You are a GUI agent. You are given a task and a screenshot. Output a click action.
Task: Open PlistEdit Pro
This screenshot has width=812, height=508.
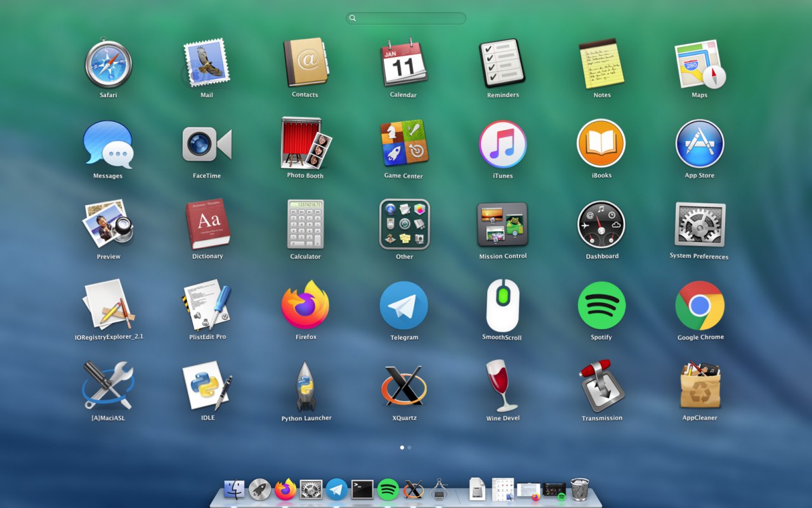coord(207,305)
